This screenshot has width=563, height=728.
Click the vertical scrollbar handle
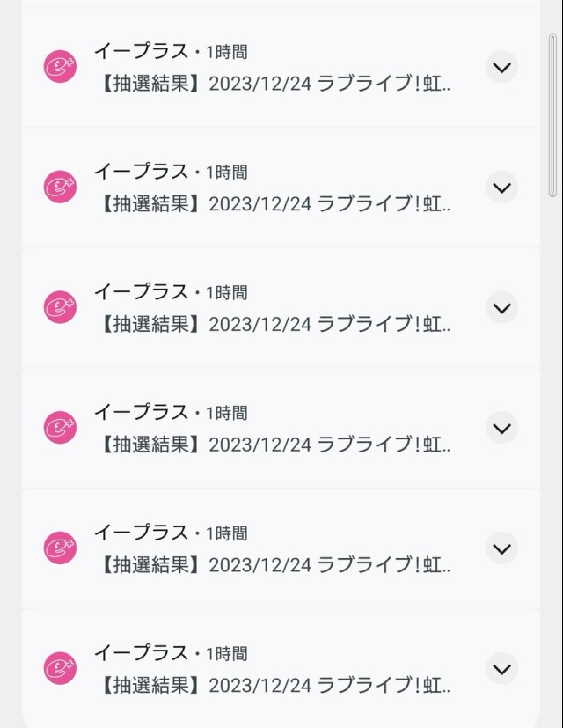click(552, 115)
